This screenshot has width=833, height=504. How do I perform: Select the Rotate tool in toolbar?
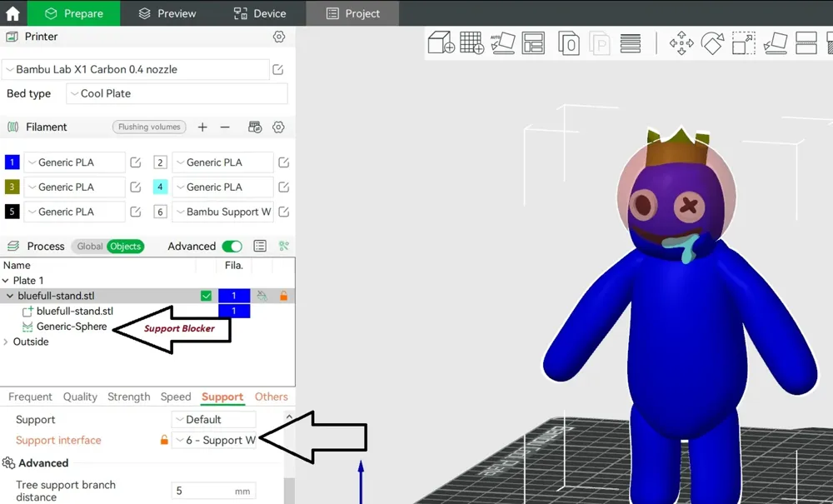pos(712,43)
